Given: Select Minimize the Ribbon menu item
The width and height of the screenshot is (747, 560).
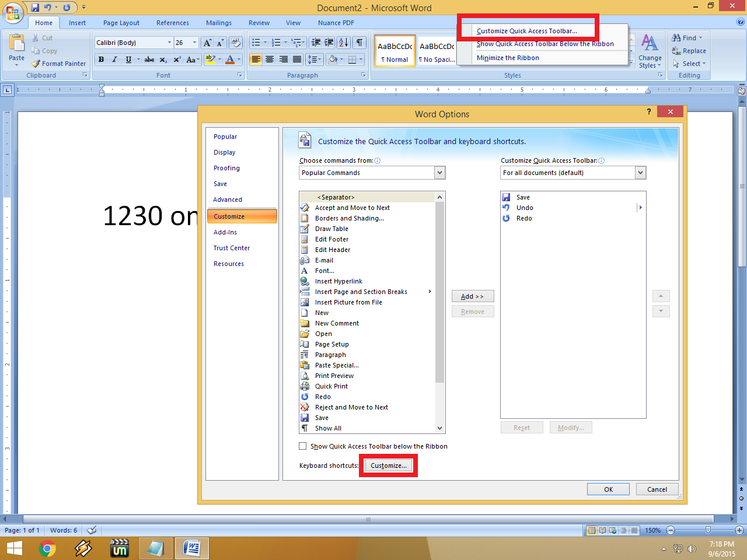Looking at the screenshot, I should click(x=508, y=58).
